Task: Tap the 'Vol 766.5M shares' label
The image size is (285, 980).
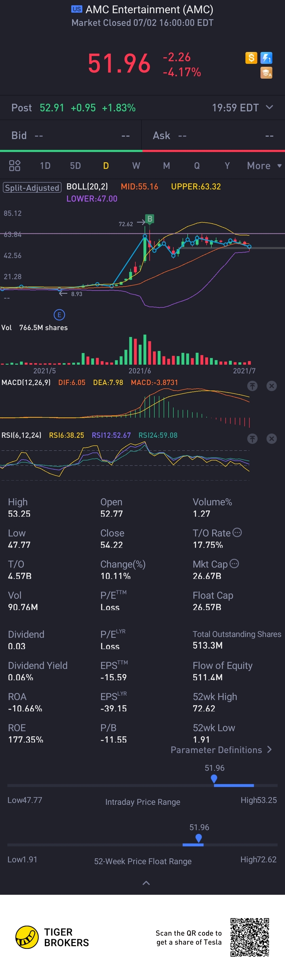Action: click(x=34, y=327)
